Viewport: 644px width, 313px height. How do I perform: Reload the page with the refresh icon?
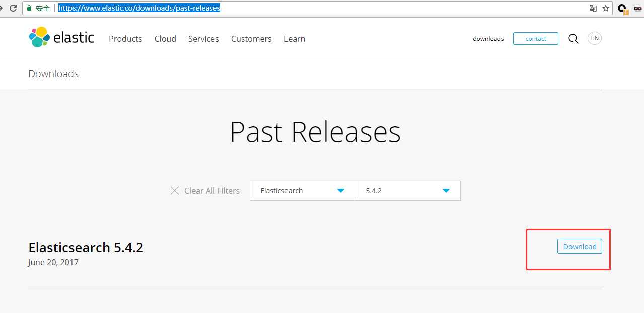[x=13, y=8]
